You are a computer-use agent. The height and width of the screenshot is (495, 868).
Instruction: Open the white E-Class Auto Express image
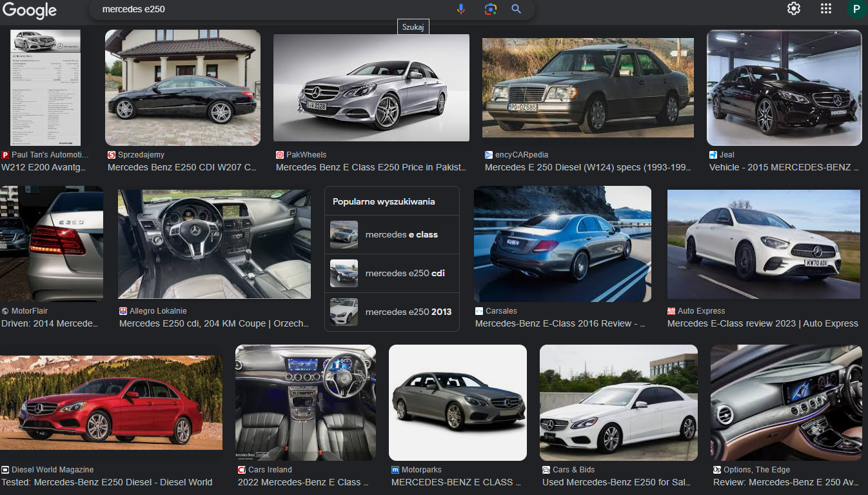764,244
